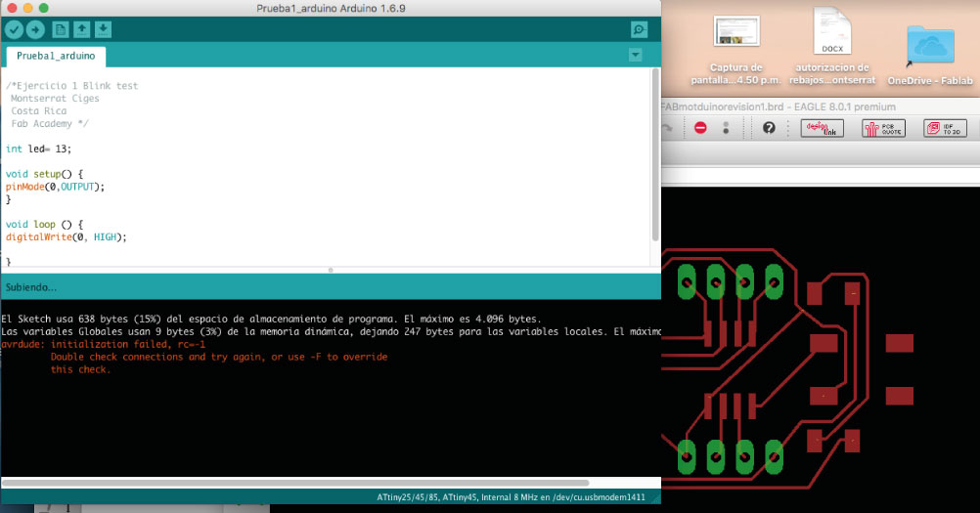Click the editor-console divider handle
980x513 pixels.
click(x=331, y=271)
